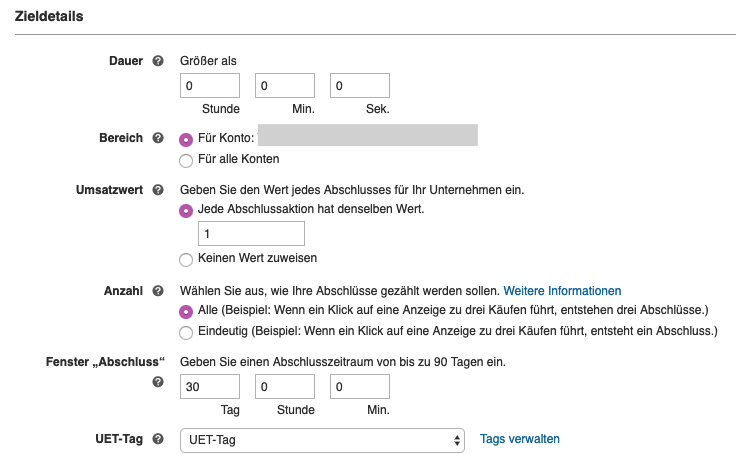Screen dimensions: 736x473
Task: Click the help icon under Fenster Abschluss
Action: point(158,382)
